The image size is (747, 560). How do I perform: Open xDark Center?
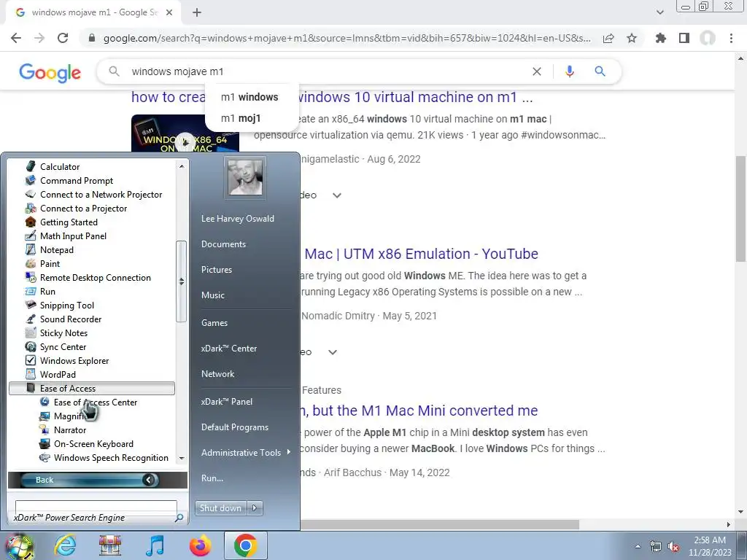(228, 348)
